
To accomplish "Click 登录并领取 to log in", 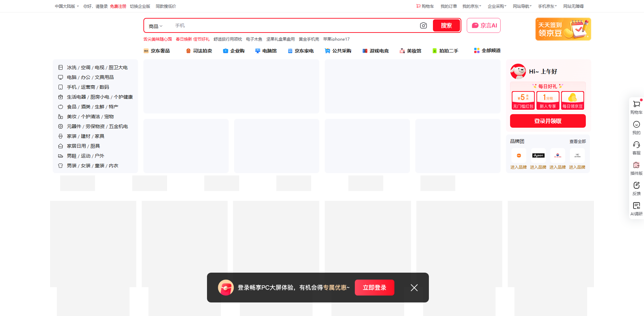I will [x=548, y=121].
